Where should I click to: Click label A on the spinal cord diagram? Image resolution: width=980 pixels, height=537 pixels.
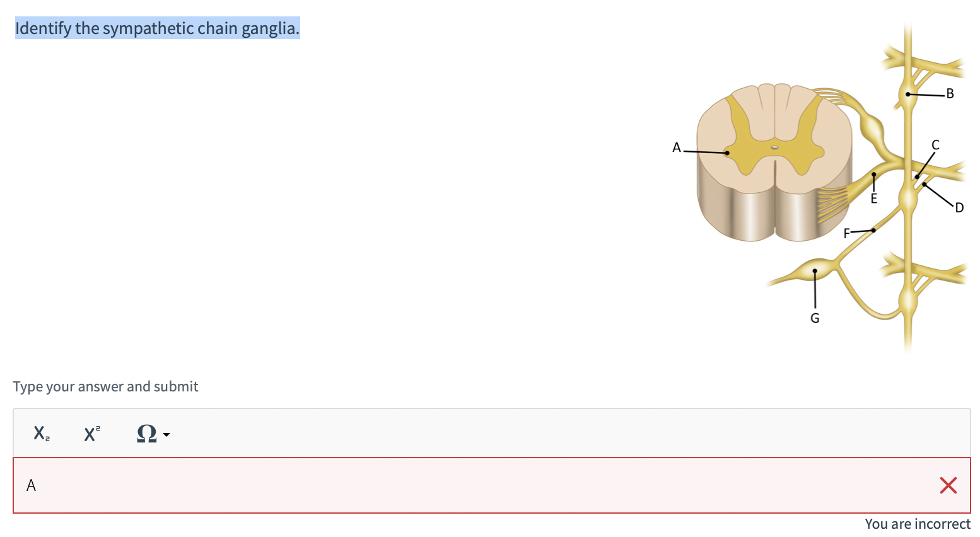click(x=677, y=147)
